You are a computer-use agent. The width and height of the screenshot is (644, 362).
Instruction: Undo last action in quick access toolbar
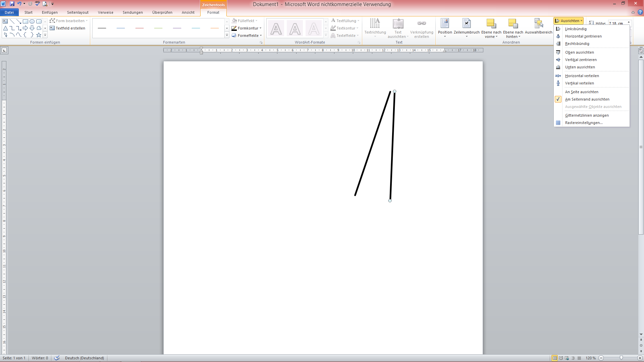pyautogui.click(x=19, y=4)
